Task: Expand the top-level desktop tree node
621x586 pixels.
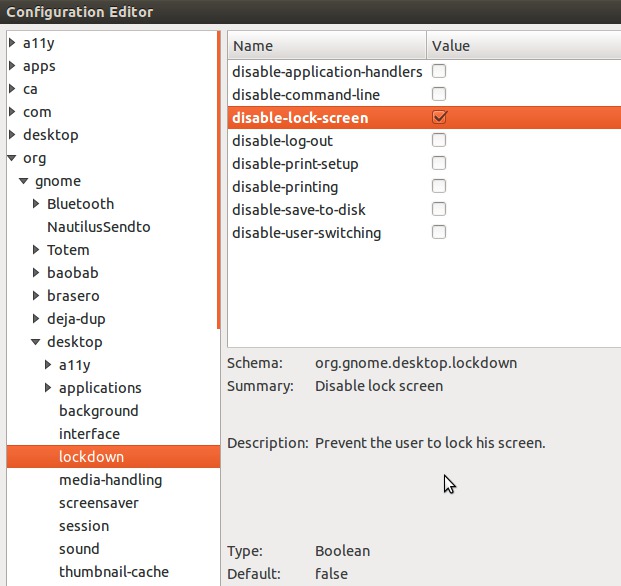Action: [x=12, y=135]
